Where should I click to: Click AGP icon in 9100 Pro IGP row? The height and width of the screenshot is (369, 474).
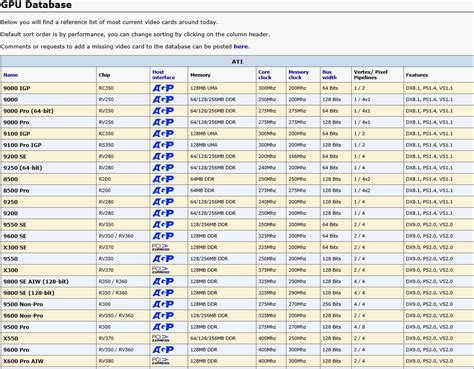click(163, 145)
